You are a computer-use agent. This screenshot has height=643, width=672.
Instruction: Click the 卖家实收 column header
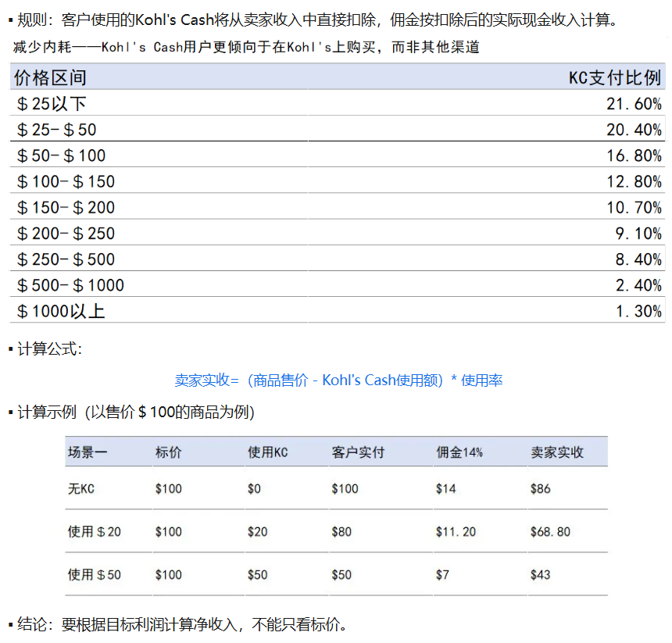pos(557,452)
